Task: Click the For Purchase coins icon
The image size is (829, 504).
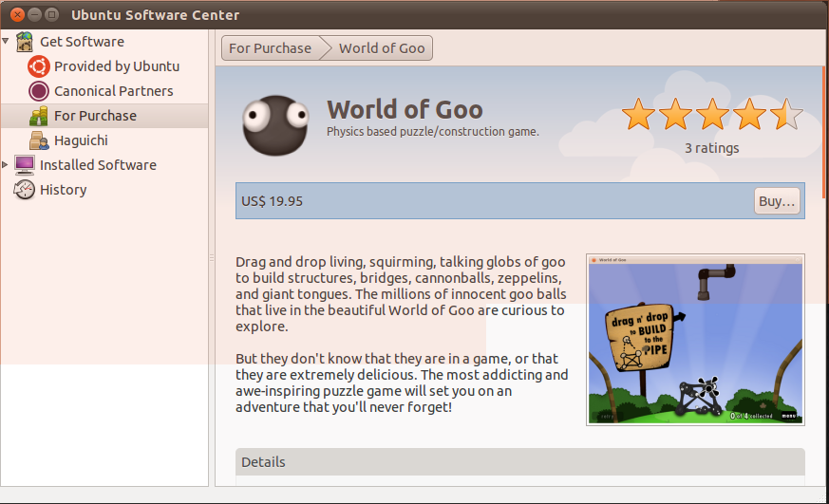Action: pyautogui.click(x=39, y=116)
